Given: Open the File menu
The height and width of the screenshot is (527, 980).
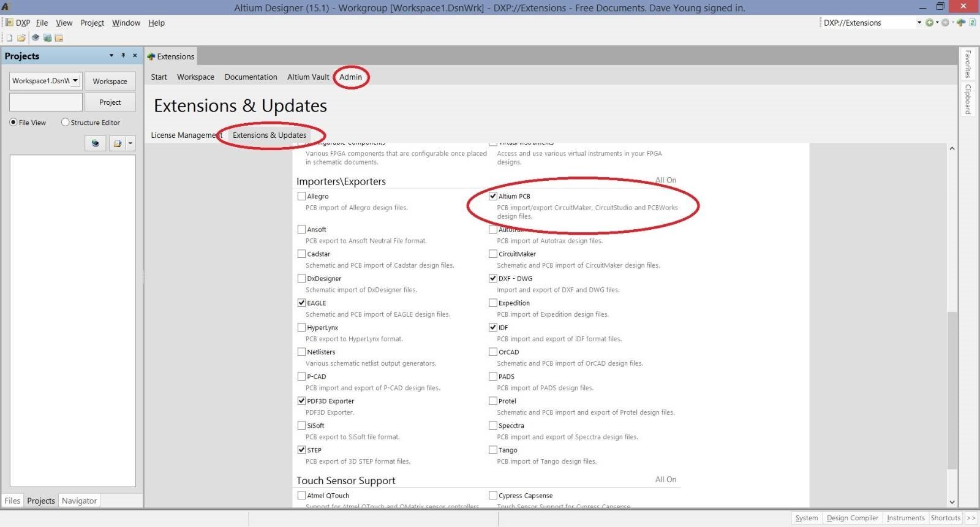Looking at the screenshot, I should point(42,23).
